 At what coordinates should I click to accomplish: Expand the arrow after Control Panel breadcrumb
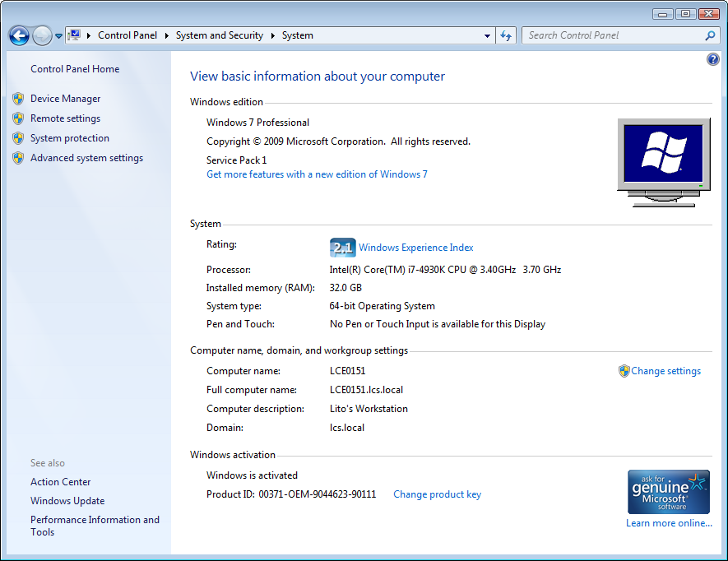pyautogui.click(x=166, y=35)
